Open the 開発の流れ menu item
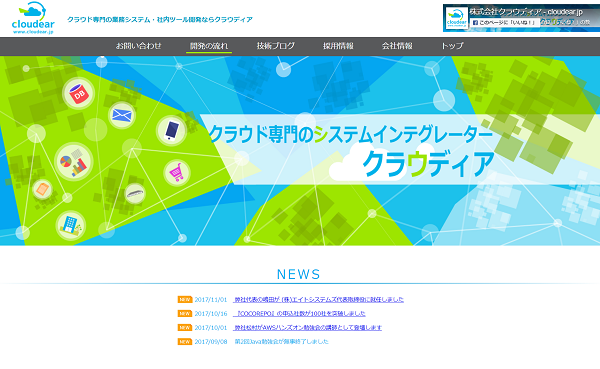Image resolution: width=600 pixels, height=369 pixels. pos(209,46)
